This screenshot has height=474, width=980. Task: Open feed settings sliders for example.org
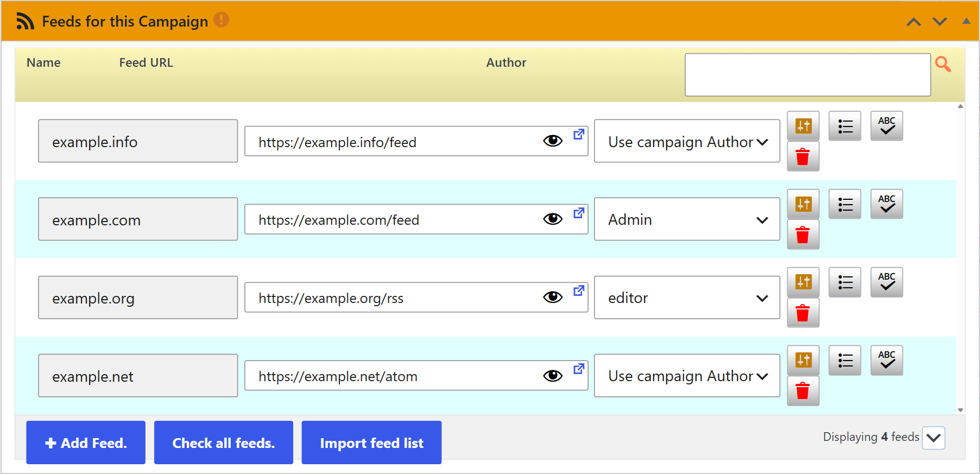803,282
